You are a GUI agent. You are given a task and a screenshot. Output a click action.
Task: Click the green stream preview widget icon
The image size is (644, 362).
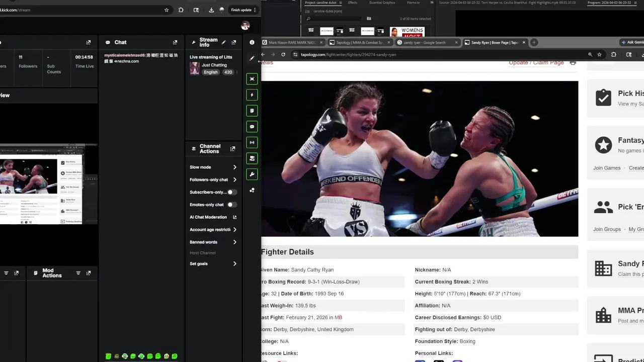[x=252, y=158]
